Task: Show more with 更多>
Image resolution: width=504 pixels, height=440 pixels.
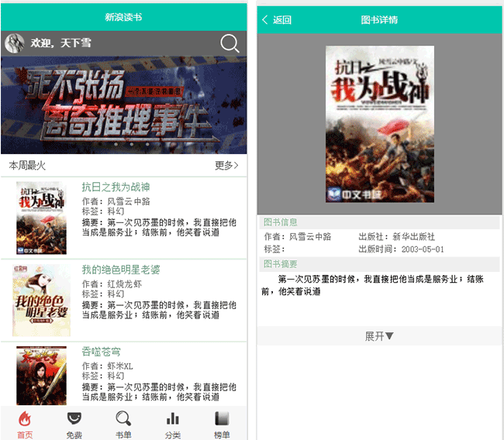Action: (x=226, y=166)
